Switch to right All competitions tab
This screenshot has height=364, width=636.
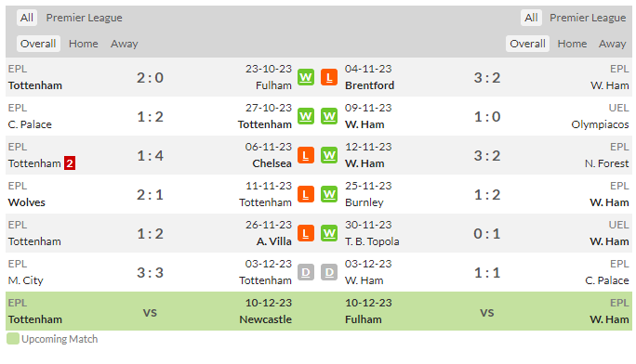(x=531, y=18)
